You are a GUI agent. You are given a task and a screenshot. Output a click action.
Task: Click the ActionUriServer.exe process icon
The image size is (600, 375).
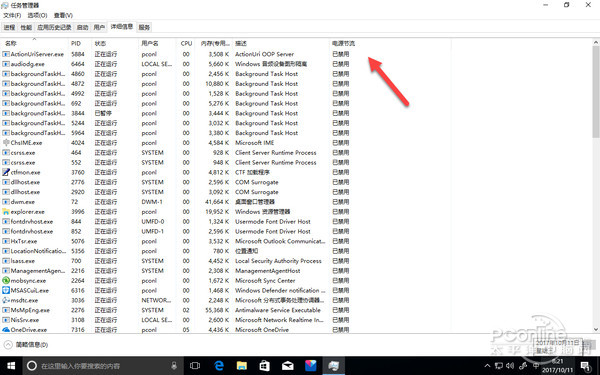[6, 54]
